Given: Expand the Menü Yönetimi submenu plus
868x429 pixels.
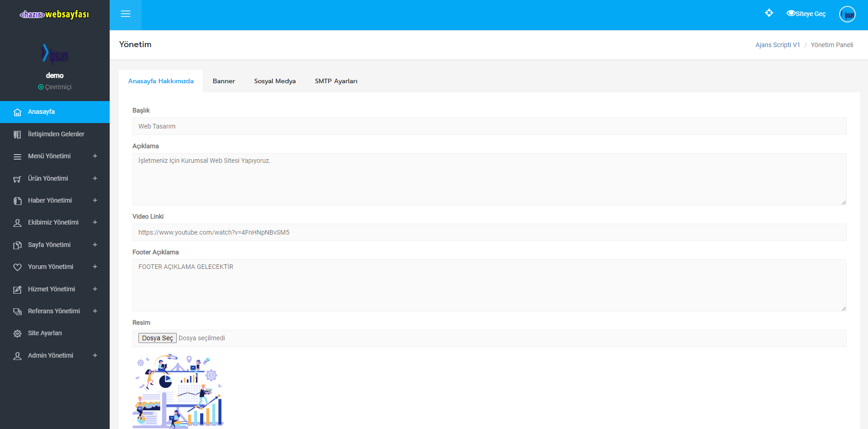Looking at the screenshot, I should pos(95,156).
